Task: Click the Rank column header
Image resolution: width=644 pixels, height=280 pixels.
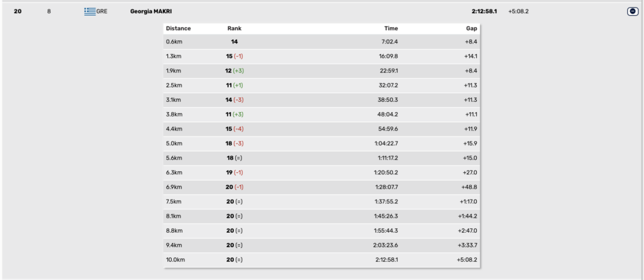Action: [235, 28]
